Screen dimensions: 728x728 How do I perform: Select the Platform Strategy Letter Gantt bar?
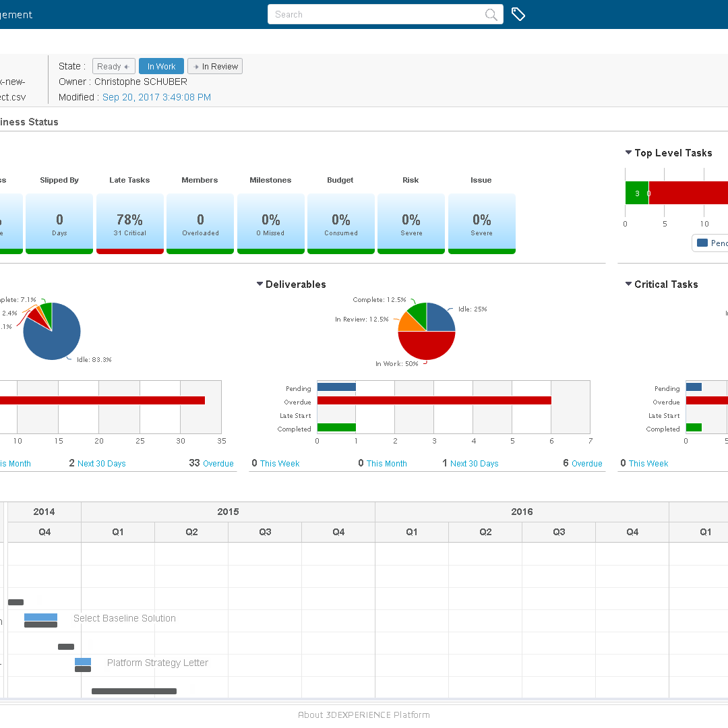point(83,662)
